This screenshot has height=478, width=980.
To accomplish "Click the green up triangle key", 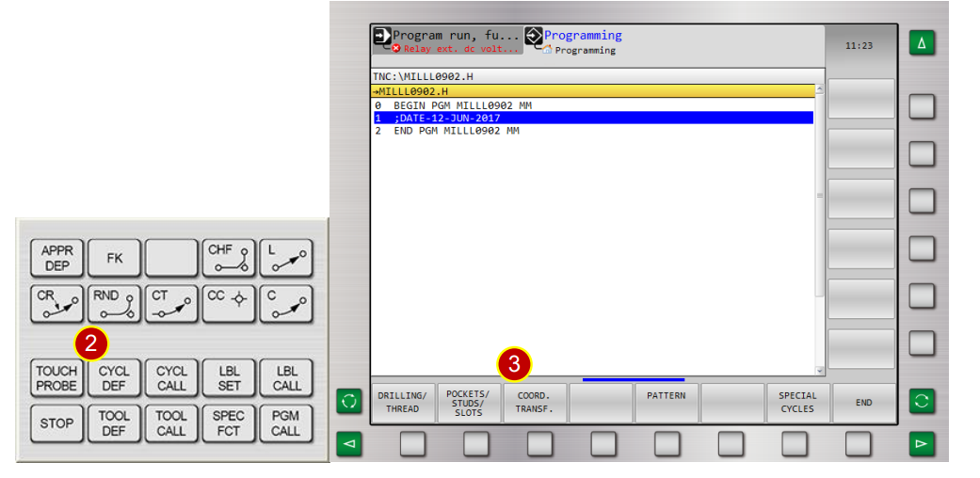I will click(x=922, y=45).
